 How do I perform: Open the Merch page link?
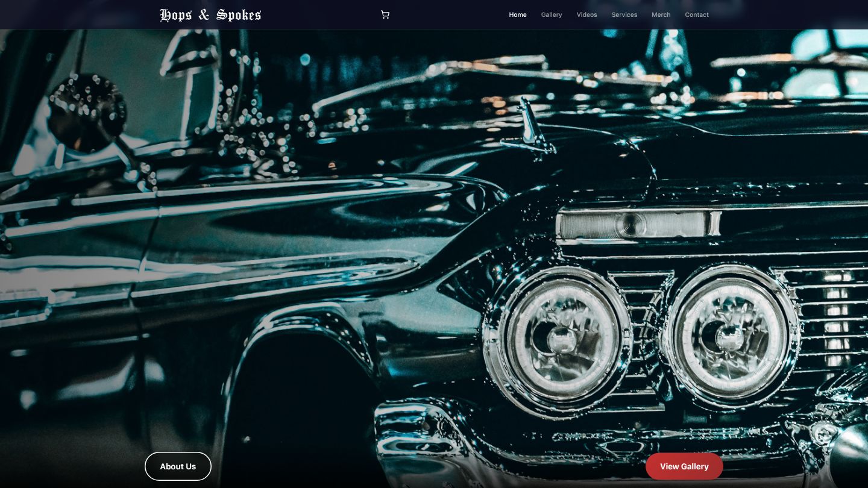click(x=661, y=14)
